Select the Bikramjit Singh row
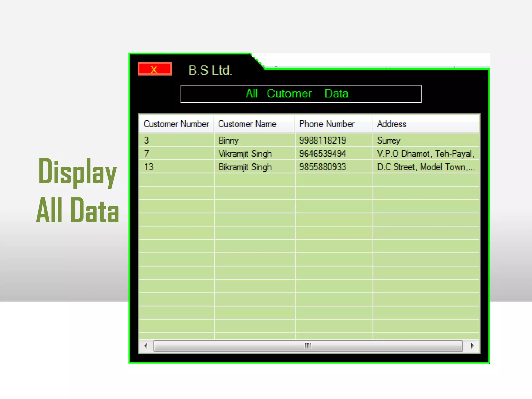Screen dimensions: 532x399 click(245, 167)
